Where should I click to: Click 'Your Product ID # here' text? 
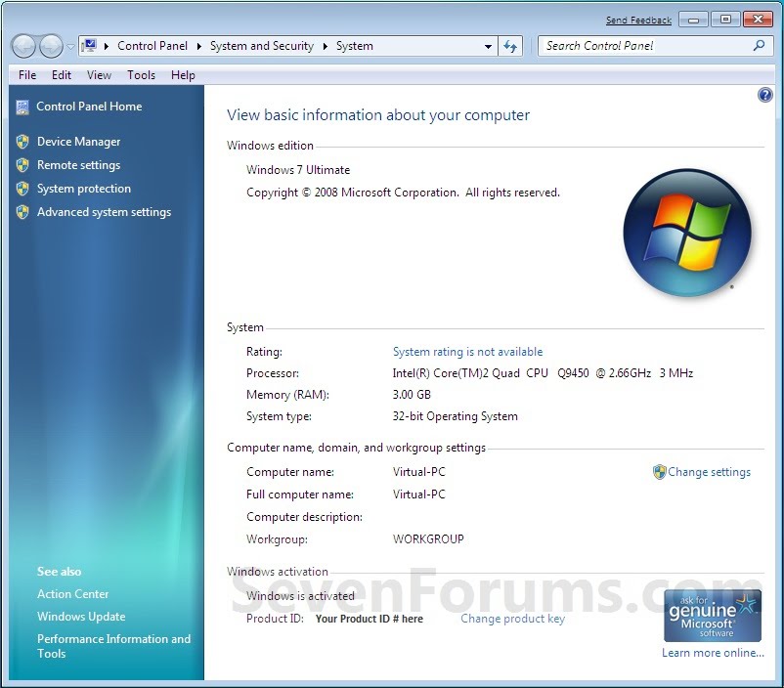(369, 619)
